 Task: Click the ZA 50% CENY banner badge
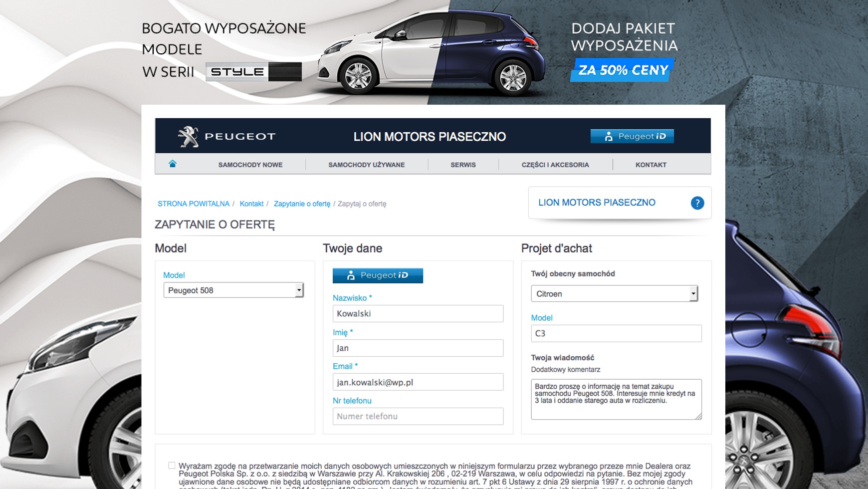[x=622, y=70]
